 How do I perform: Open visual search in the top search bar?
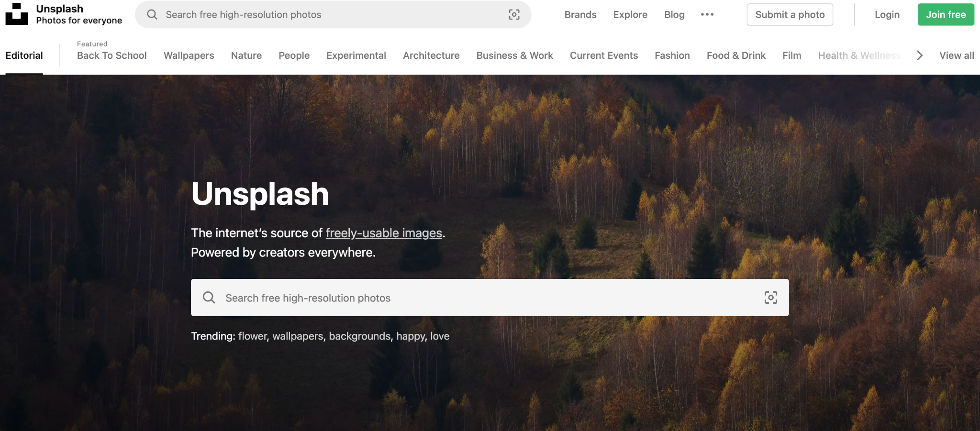click(x=514, y=15)
